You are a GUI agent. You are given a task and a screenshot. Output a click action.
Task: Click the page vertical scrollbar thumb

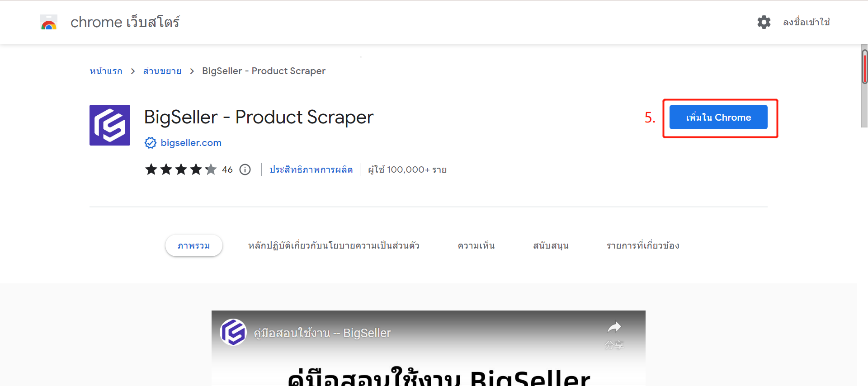tap(864, 67)
